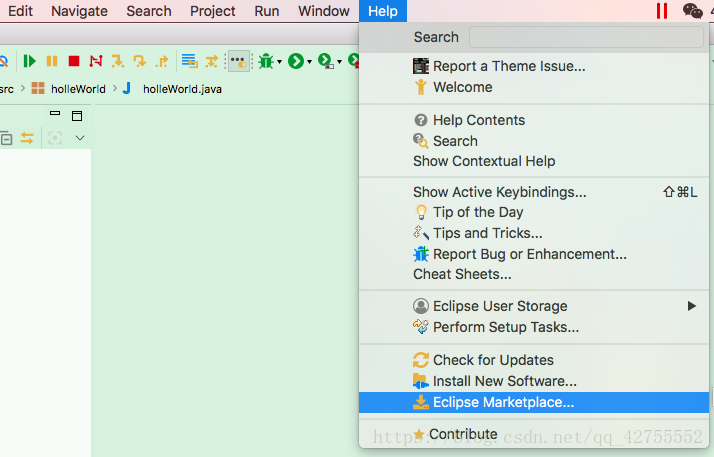Open Help Contents

(534, 120)
